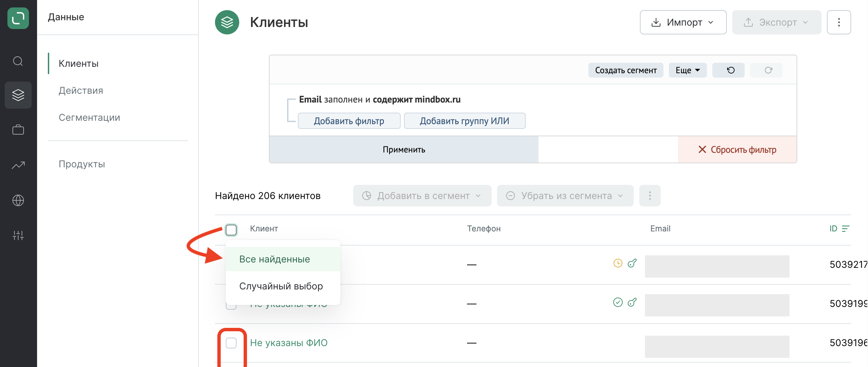This screenshot has height=367, width=868.
Task: Open the Добавить в сегмент dropdown
Action: [x=422, y=196]
